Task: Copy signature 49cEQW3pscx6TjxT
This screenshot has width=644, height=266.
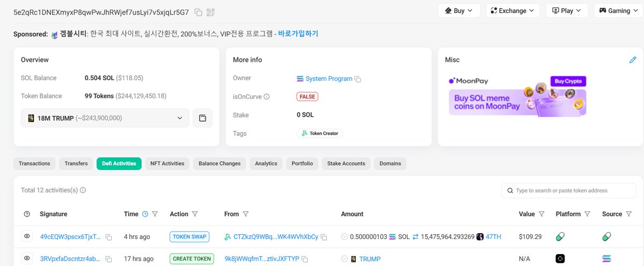Action: (108, 237)
